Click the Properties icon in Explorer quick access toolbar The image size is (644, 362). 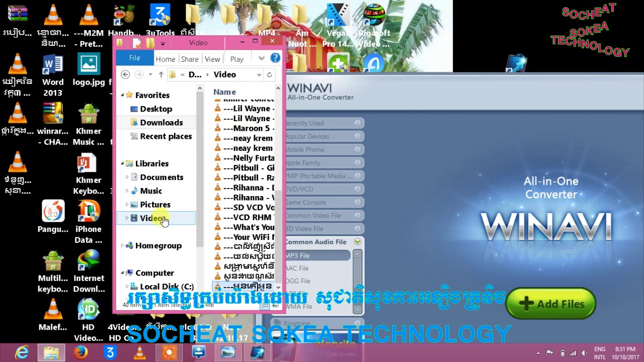pos(137,43)
